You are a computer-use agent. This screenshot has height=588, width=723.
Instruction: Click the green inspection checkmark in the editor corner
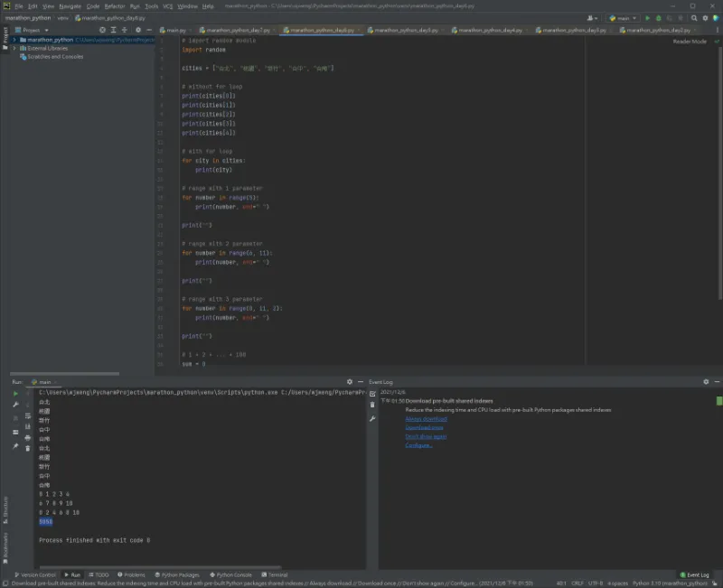[717, 42]
